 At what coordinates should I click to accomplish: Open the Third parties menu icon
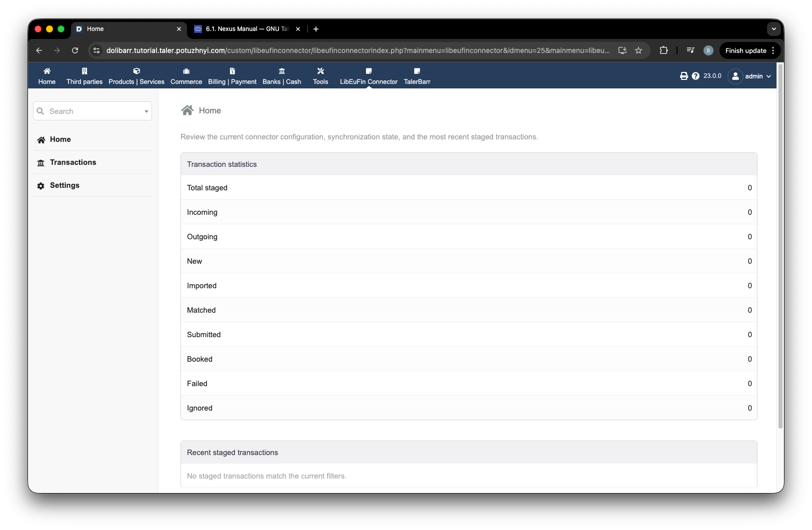tap(84, 71)
